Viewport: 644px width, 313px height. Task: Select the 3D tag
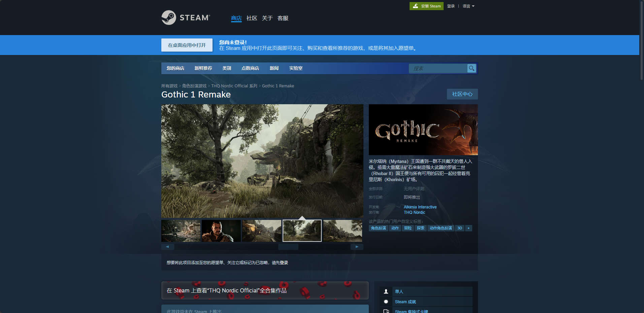pyautogui.click(x=460, y=228)
